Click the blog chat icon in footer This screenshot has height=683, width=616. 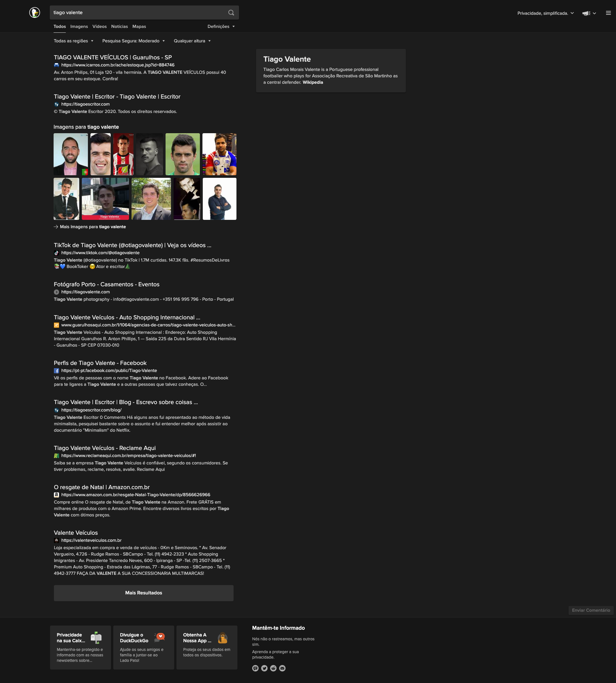[x=255, y=668]
